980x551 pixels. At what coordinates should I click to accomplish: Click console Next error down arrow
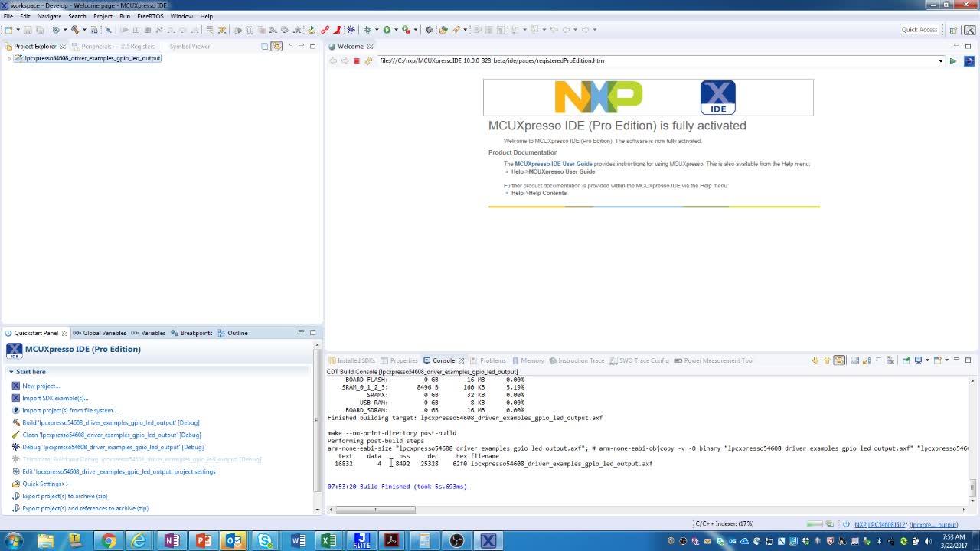pyautogui.click(x=815, y=360)
